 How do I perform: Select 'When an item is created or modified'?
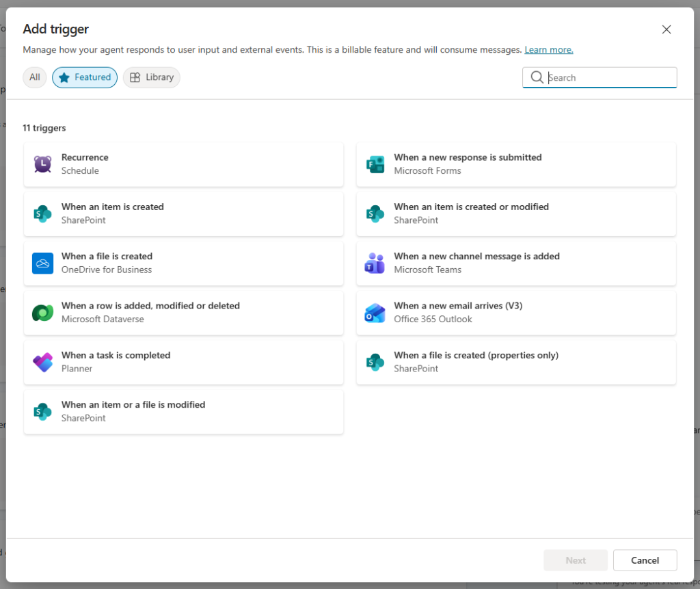click(516, 213)
